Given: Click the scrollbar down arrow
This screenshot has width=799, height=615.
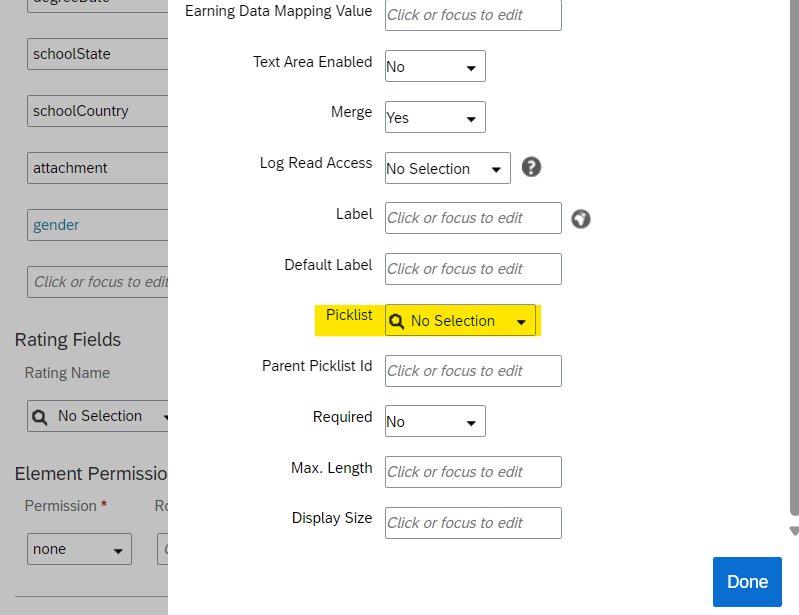Looking at the screenshot, I should pos(794,531).
